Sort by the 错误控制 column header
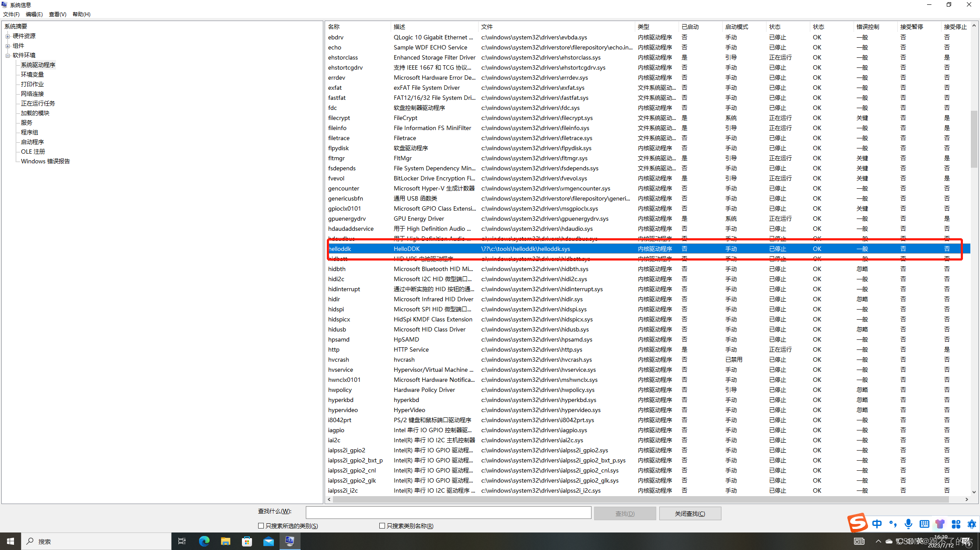 pos(875,27)
